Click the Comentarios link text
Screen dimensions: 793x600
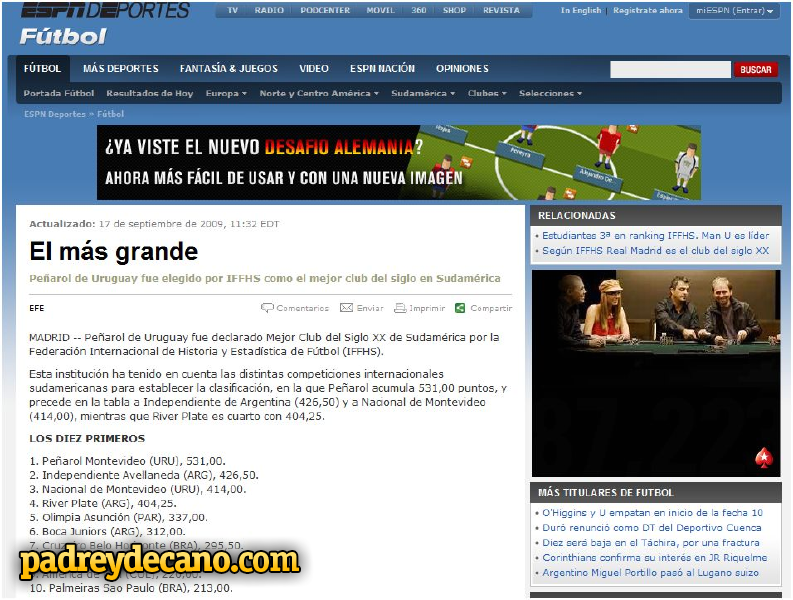302,308
